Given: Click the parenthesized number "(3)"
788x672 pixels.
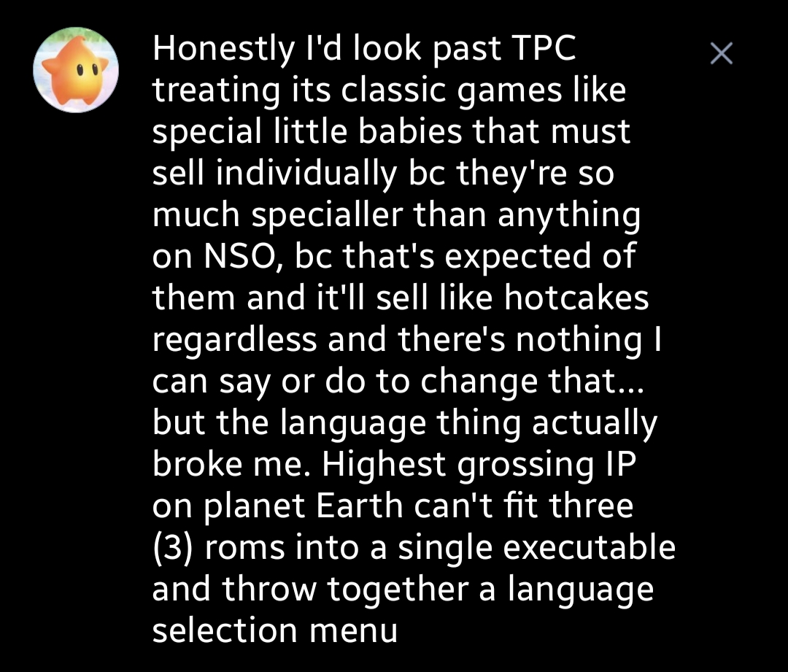Looking at the screenshot, I should pyautogui.click(x=173, y=547).
